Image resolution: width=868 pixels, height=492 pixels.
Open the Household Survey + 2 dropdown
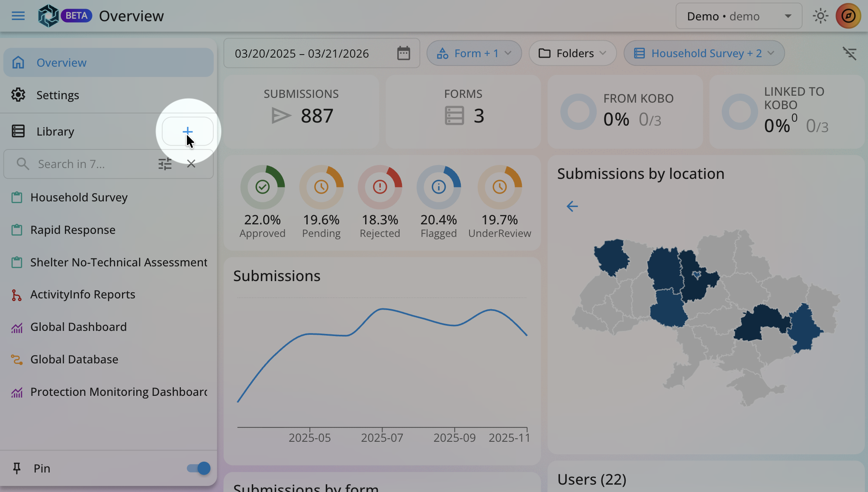(x=704, y=53)
